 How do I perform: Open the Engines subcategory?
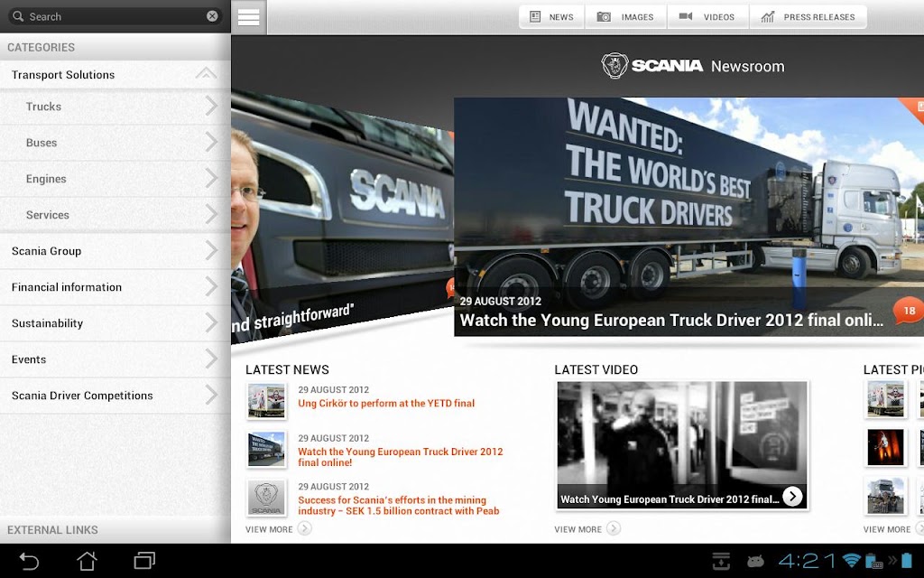pyautogui.click(x=115, y=179)
